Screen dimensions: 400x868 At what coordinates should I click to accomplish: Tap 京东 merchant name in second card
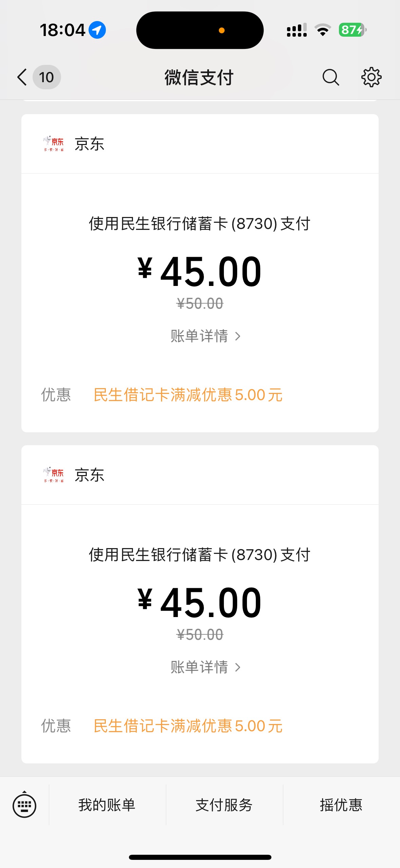(90, 475)
